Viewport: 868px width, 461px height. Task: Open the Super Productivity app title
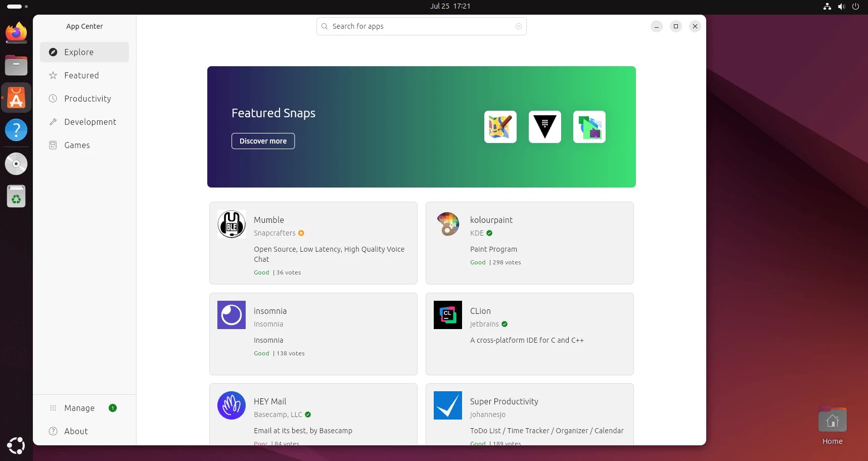[x=504, y=401]
